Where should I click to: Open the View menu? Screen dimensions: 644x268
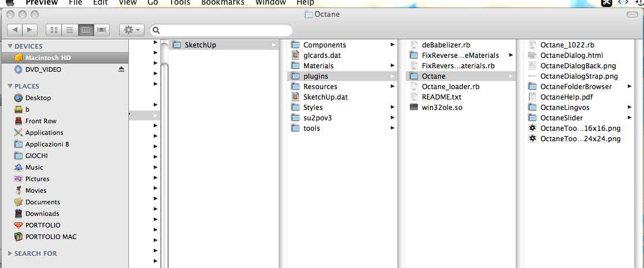tap(127, 2)
